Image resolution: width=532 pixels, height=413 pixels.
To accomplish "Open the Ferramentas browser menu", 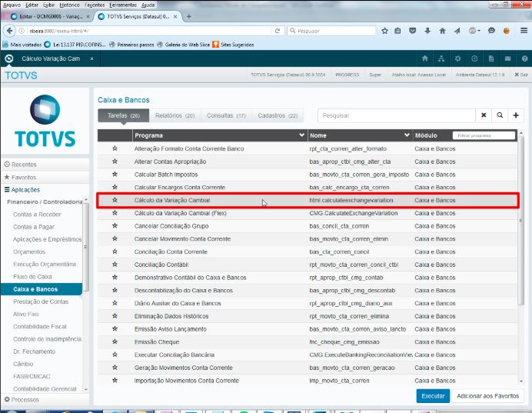I will tap(123, 5).
